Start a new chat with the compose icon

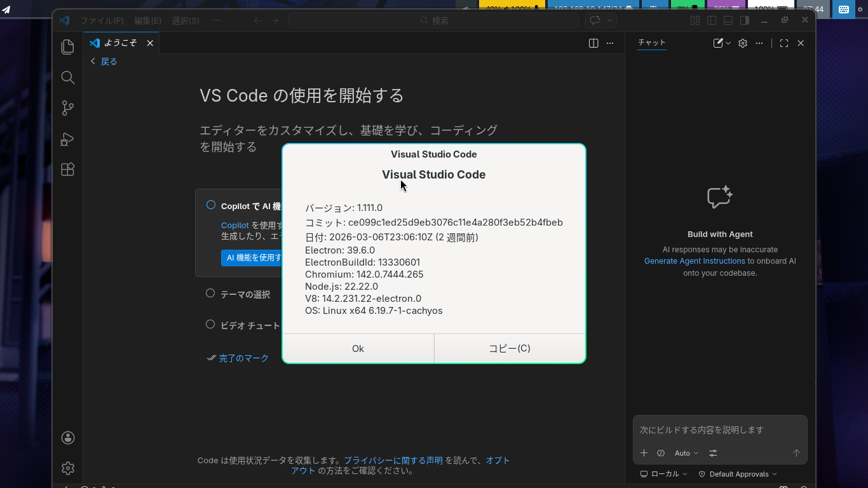pos(718,43)
